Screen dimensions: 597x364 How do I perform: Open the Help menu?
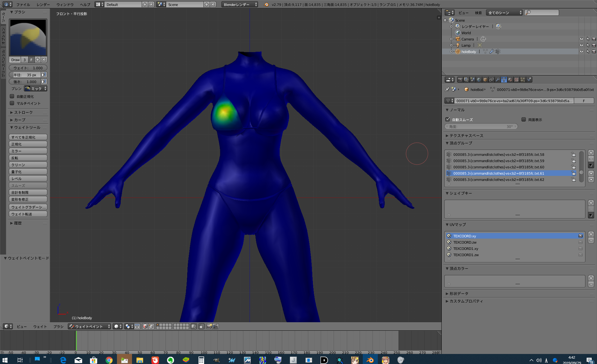click(85, 5)
